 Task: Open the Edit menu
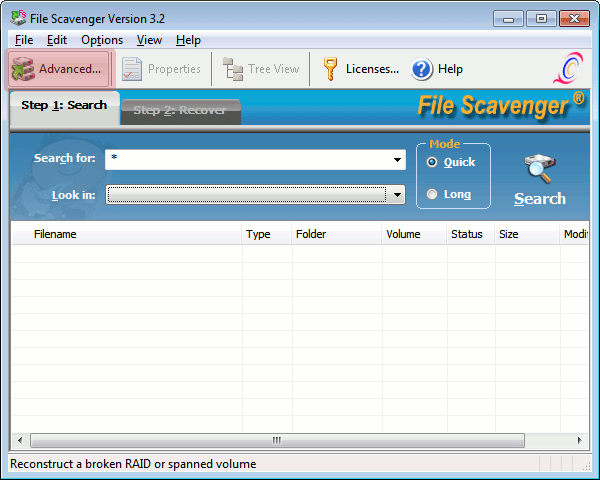pyautogui.click(x=57, y=40)
